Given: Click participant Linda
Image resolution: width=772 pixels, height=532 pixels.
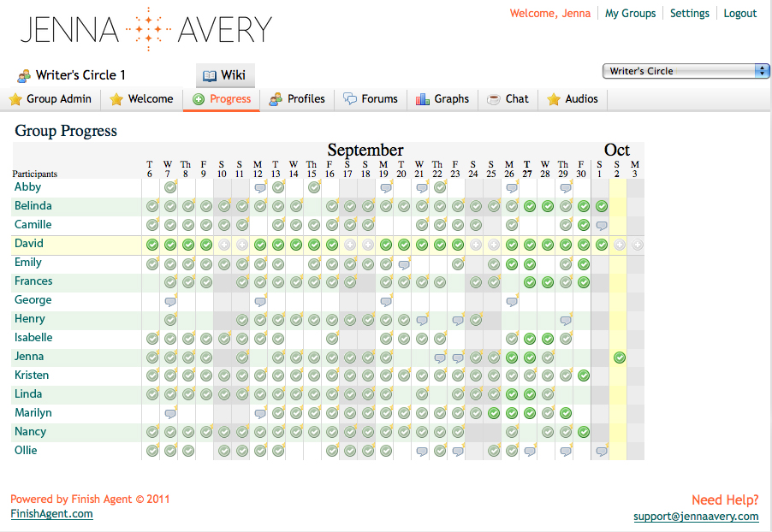Looking at the screenshot, I should click(x=28, y=393).
